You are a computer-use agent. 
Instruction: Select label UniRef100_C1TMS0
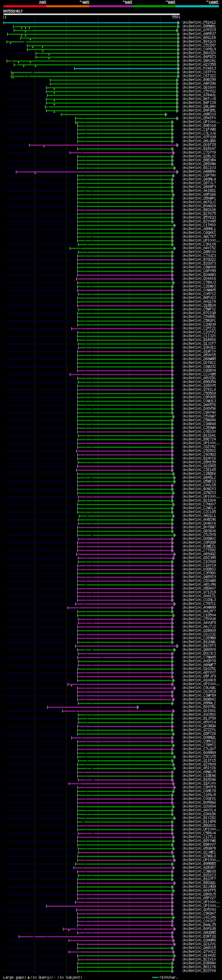pyautogui.click(x=199, y=226)
